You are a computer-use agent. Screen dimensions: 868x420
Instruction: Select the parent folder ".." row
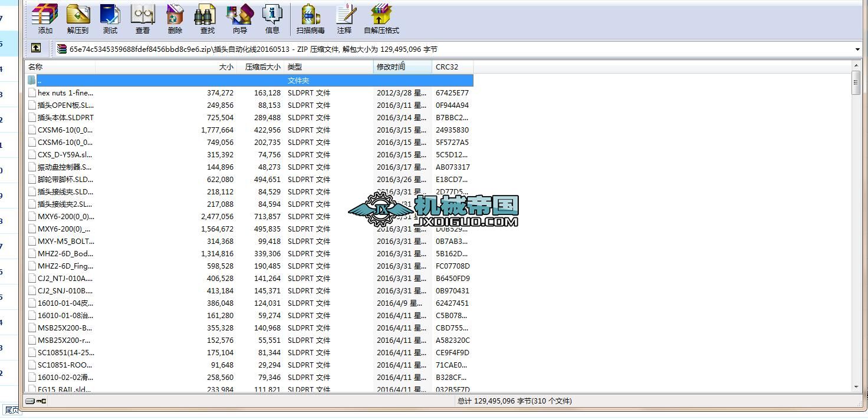249,80
